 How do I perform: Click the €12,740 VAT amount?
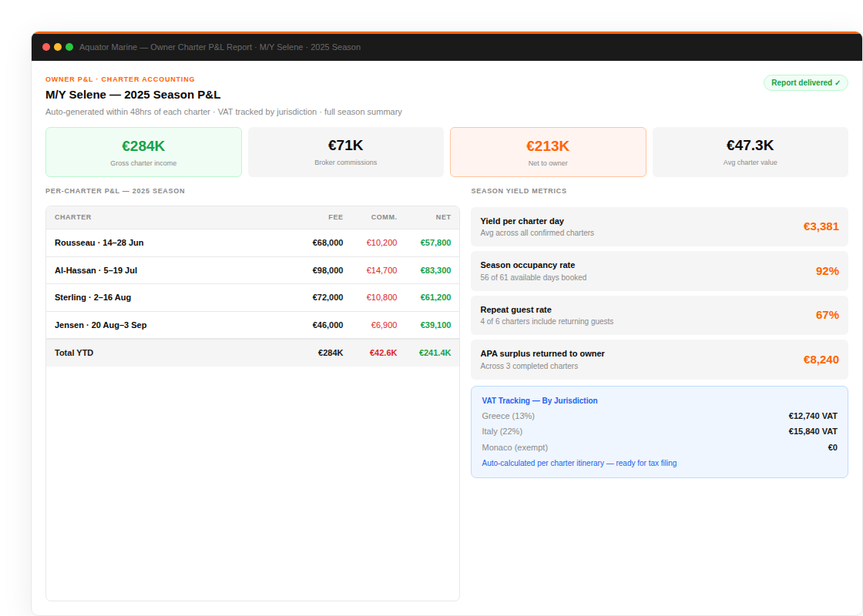pos(813,417)
